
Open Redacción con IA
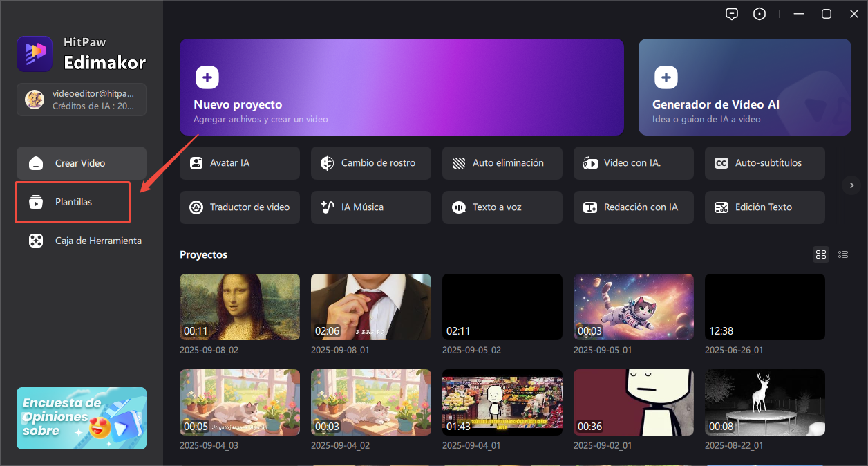click(633, 207)
